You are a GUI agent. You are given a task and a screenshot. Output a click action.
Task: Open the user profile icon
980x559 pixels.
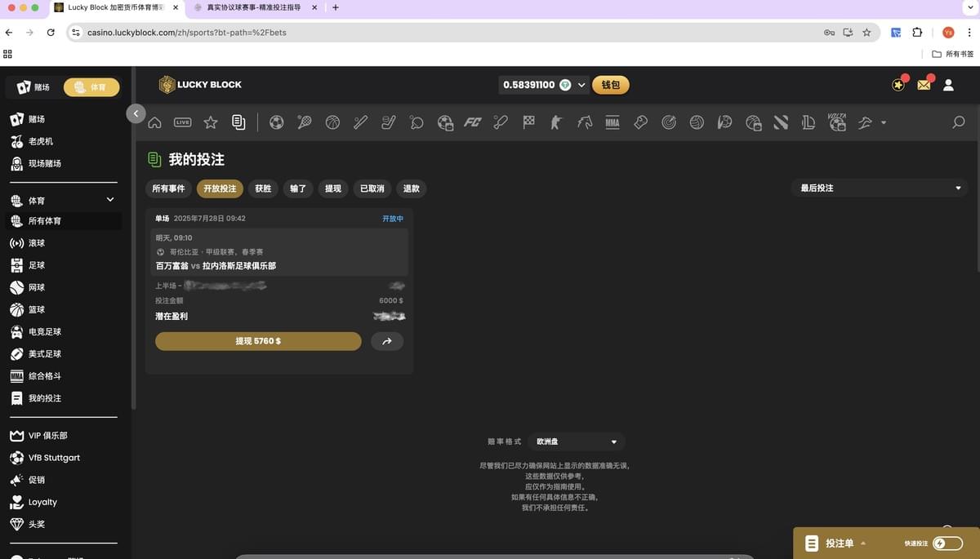(948, 85)
